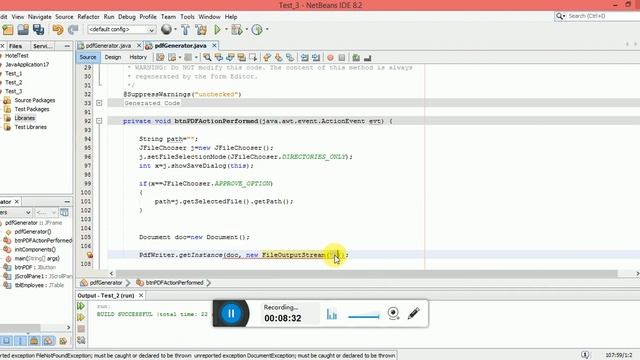Open the browser globe dropdown arrow
Image resolution: width=640 pixels, height=360 pixels.
(x=176, y=29)
